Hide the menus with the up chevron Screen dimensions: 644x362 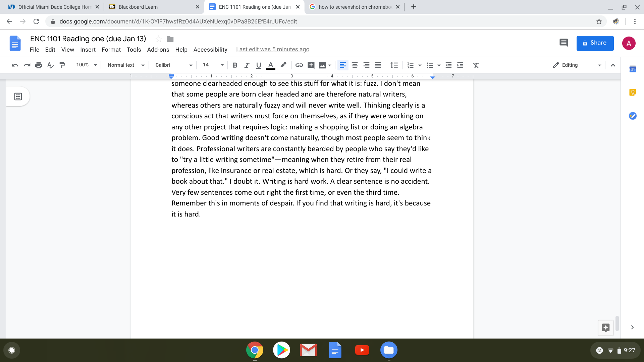[613, 65]
